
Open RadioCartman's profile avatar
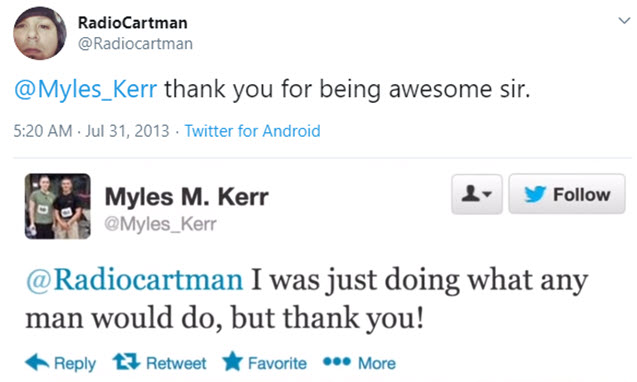(40, 33)
